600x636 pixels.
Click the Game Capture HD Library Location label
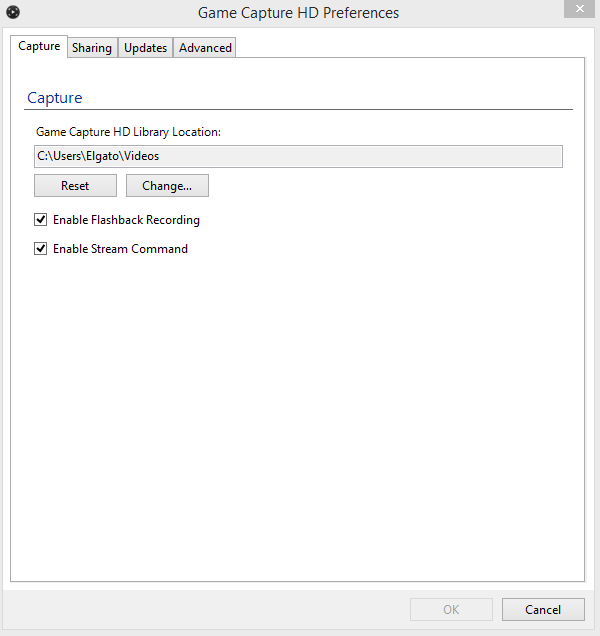click(128, 132)
